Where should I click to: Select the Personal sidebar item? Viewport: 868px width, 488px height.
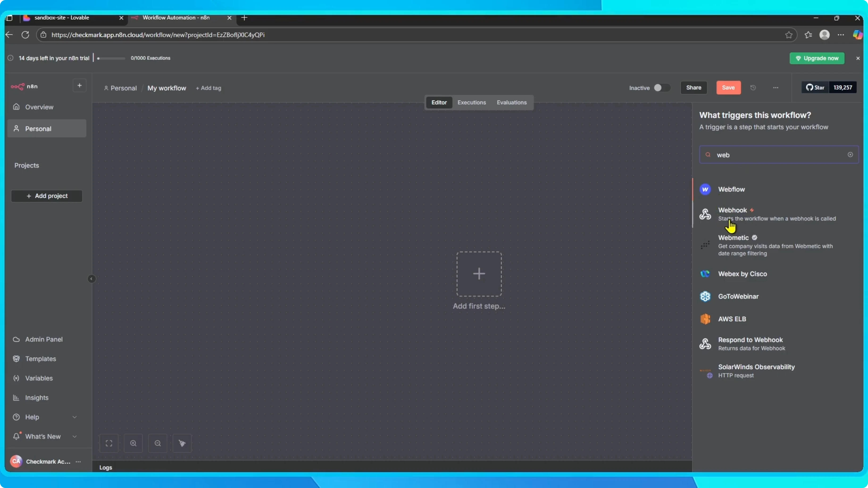[47, 129]
